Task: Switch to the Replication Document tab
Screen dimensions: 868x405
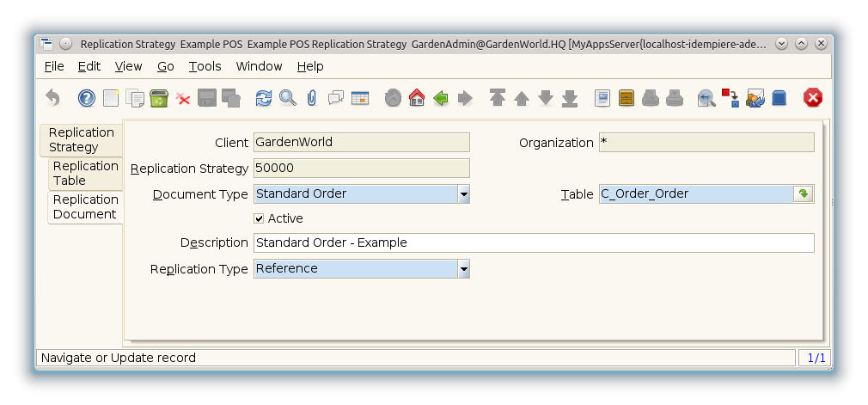Action: 84,206
